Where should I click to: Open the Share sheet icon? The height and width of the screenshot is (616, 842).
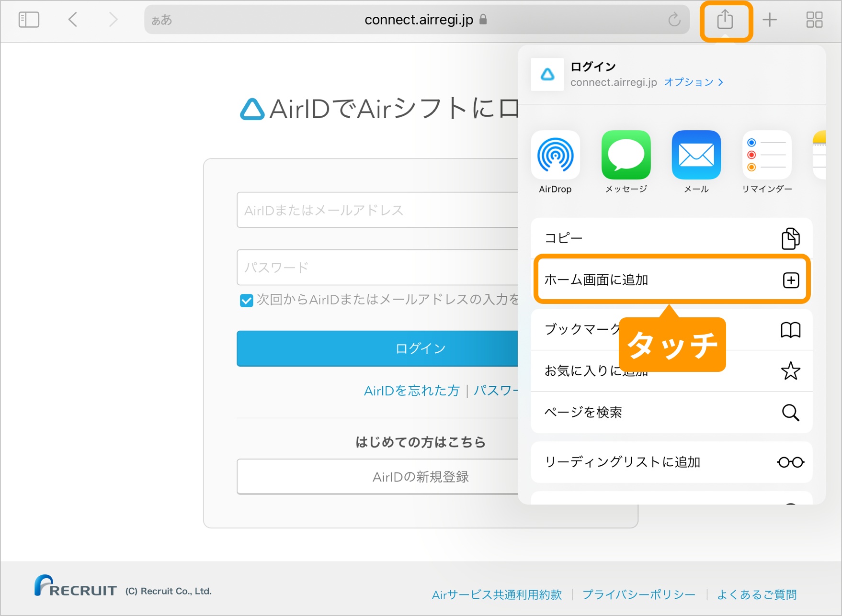coord(725,20)
